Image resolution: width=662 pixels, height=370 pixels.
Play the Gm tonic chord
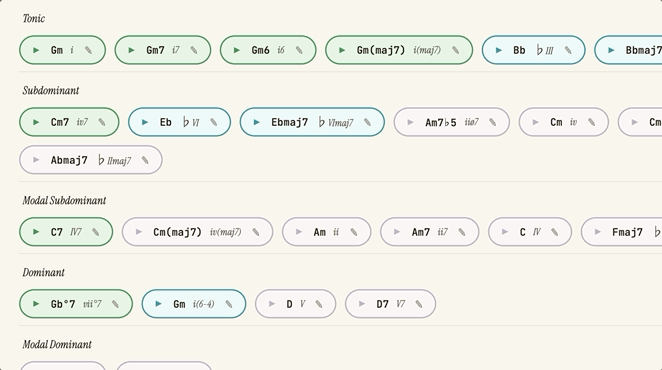pos(36,50)
